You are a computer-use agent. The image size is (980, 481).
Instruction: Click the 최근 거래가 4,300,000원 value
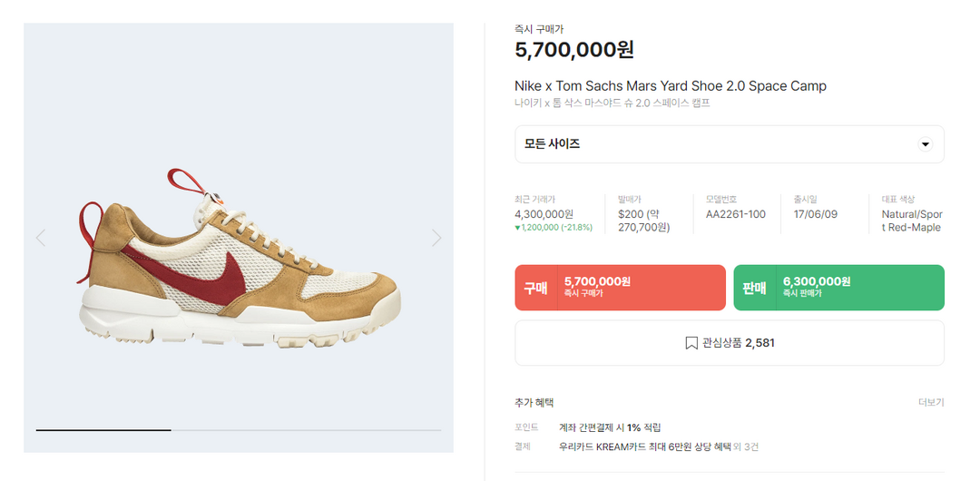[544, 214]
